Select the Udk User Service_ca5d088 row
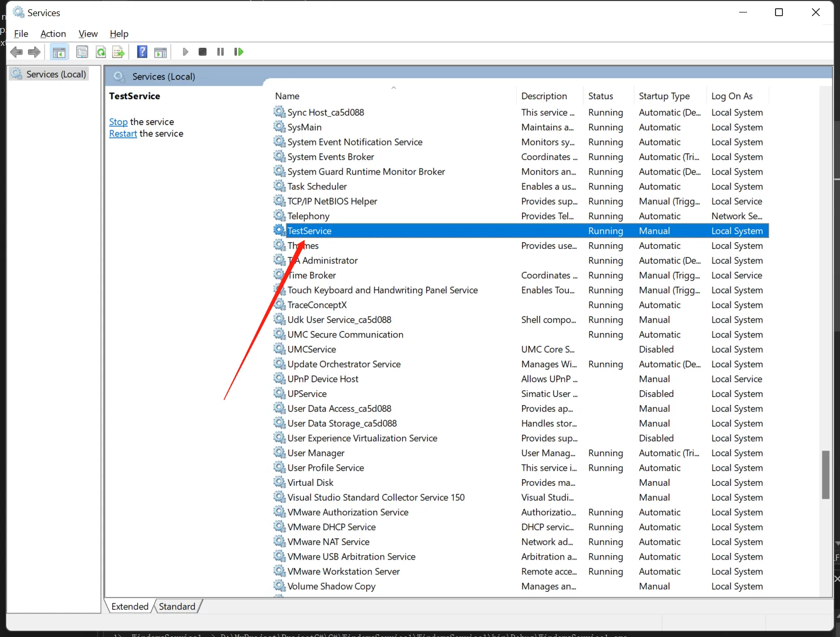 coord(521,320)
